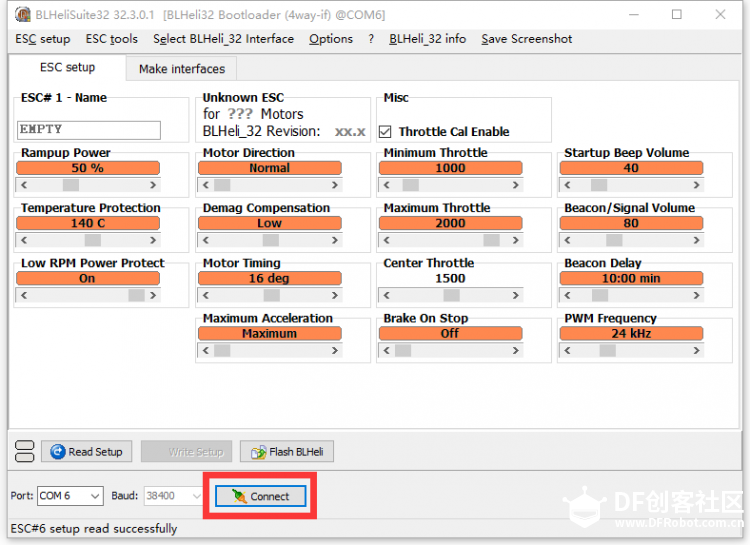Toggle Throttle Cal Enable checkbox
This screenshot has height=545, width=750.
385,132
